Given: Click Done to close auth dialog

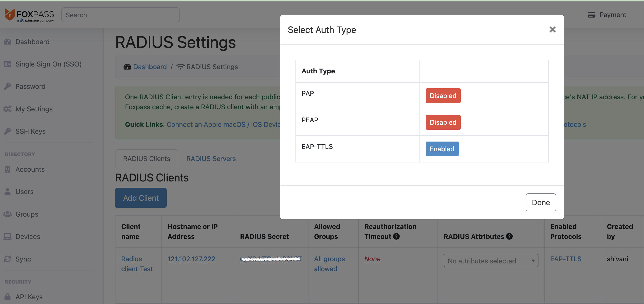Looking at the screenshot, I should [541, 202].
